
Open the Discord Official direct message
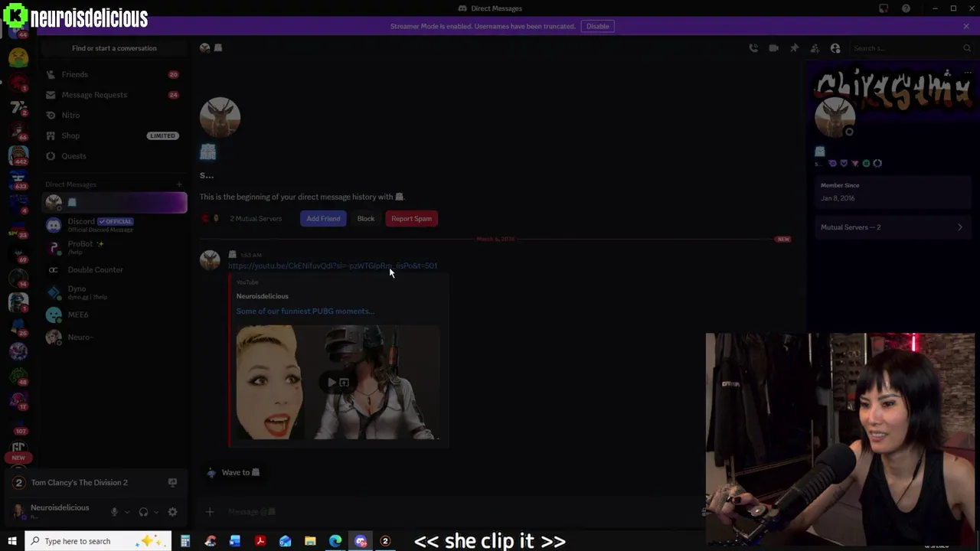click(114, 225)
